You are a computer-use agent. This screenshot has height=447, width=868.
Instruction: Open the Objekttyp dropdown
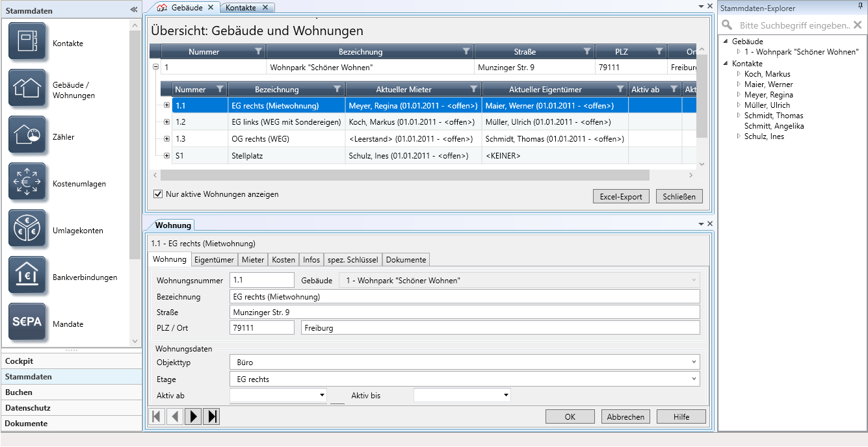(x=695, y=362)
